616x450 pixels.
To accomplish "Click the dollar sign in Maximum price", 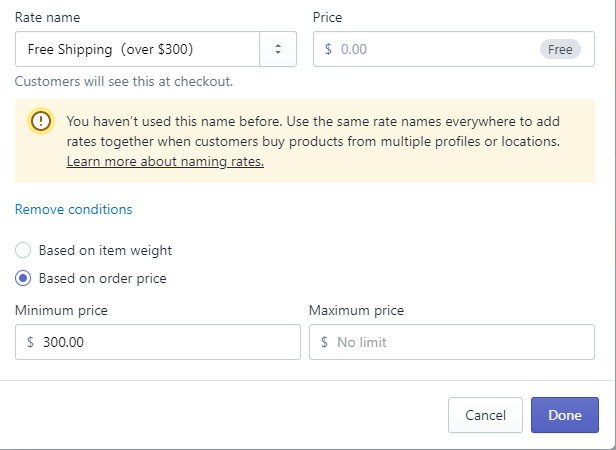I will coord(324,342).
